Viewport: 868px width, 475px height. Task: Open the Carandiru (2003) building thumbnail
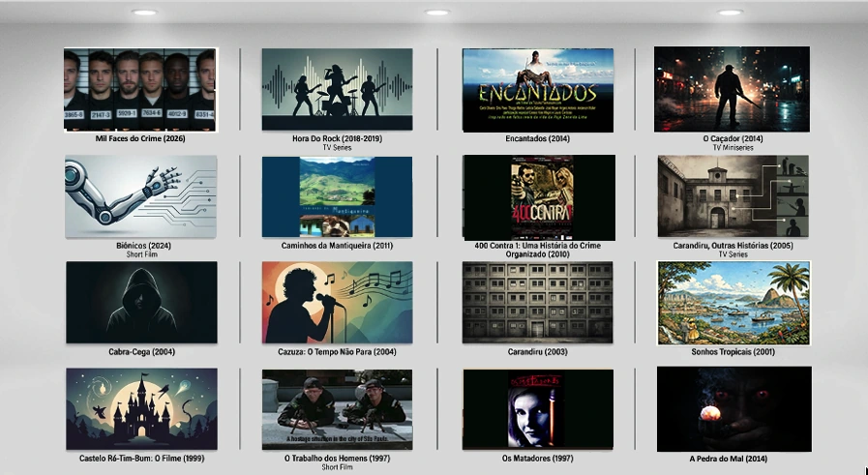coord(537,303)
